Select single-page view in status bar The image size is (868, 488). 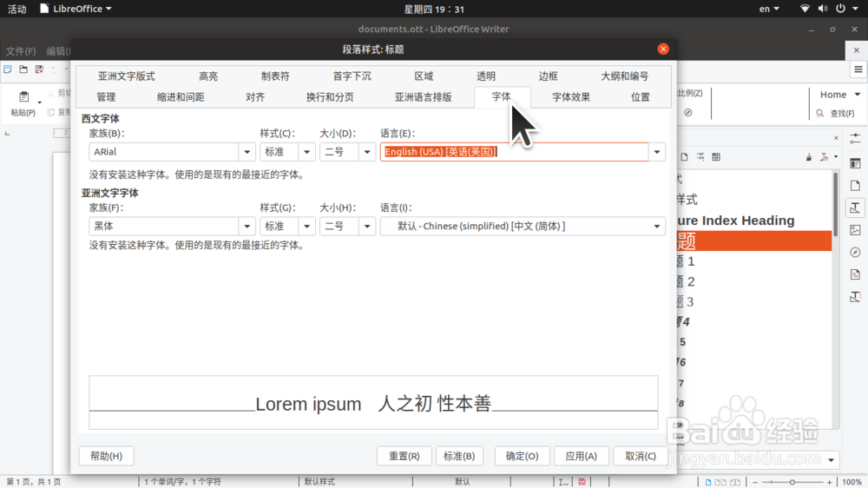pyautogui.click(x=708, y=482)
